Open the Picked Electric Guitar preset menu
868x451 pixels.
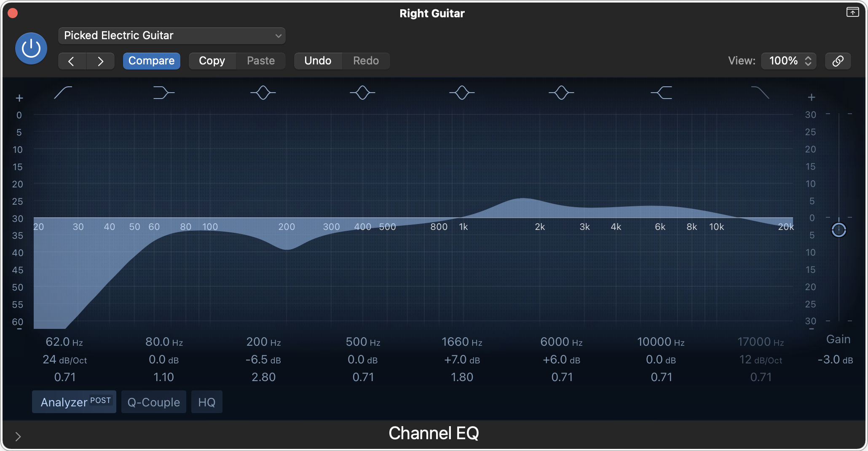(x=172, y=36)
